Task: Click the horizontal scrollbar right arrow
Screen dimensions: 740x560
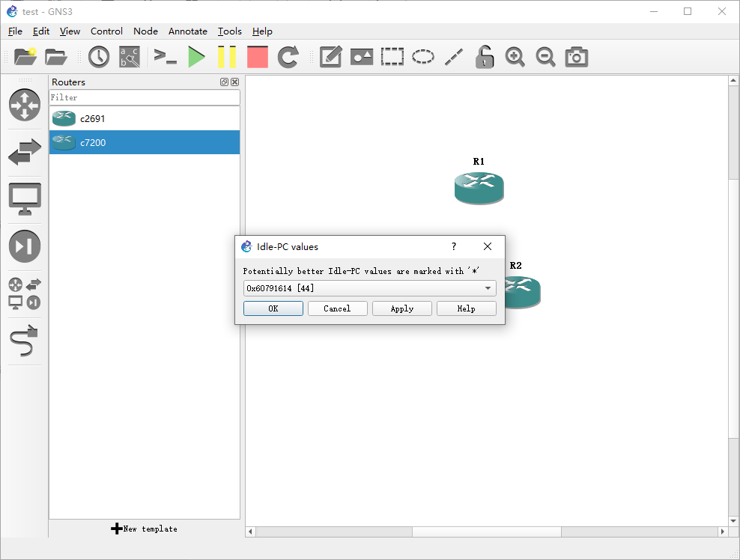Action: coord(723,532)
